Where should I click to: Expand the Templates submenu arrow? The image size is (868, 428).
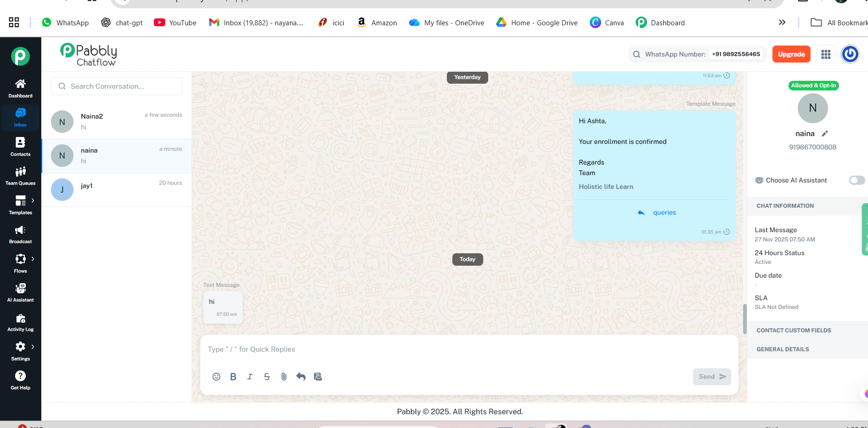33,200
